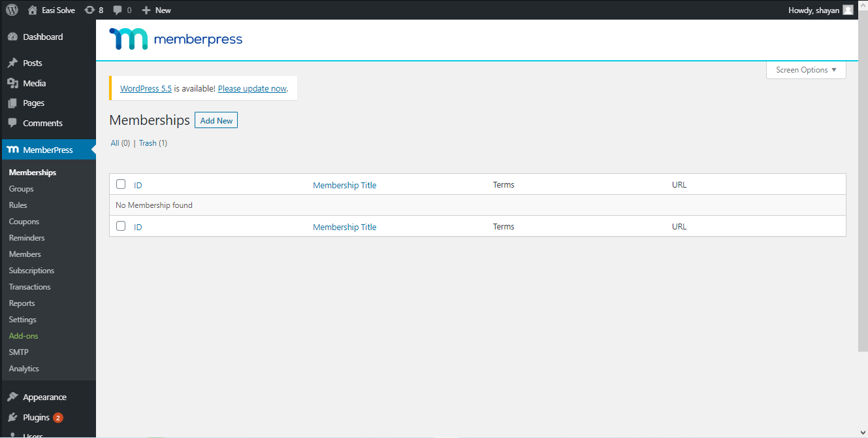Open the New content menu

click(x=156, y=10)
